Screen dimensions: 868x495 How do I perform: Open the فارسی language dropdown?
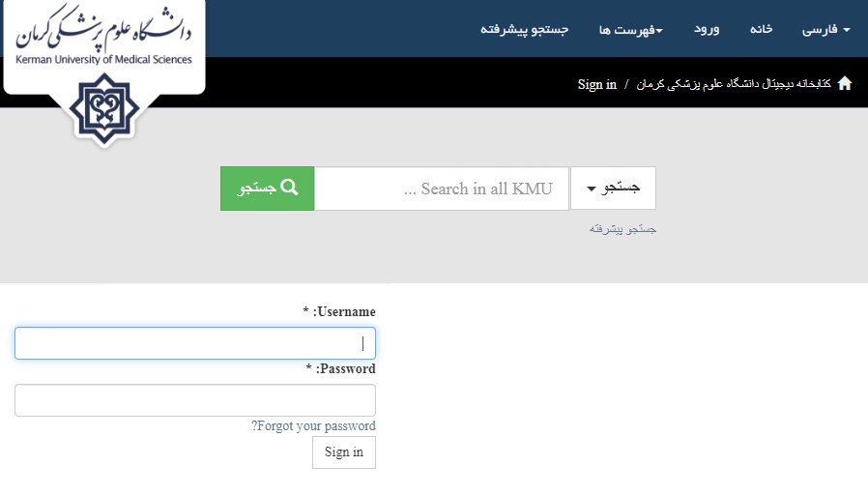point(825,29)
